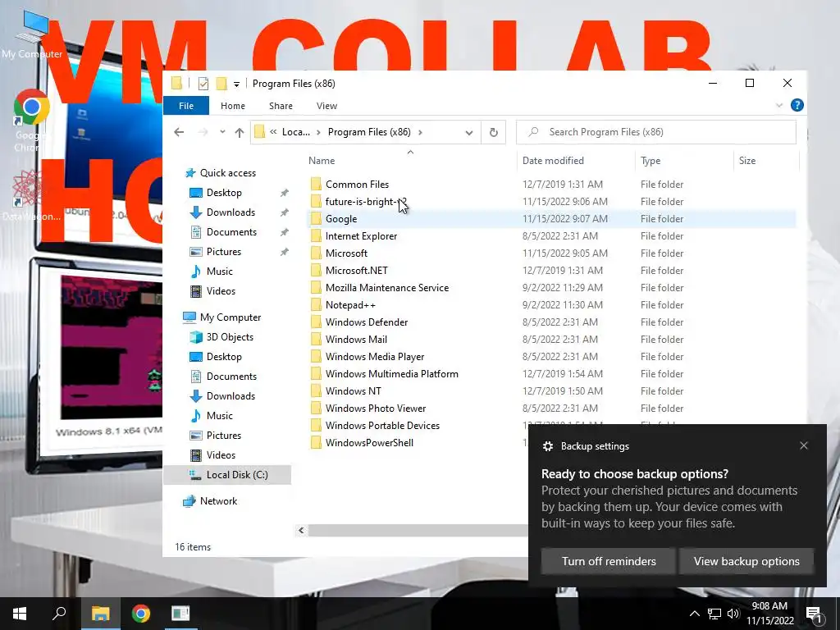Select Quick access in navigation pane
The height and width of the screenshot is (630, 840).
pyautogui.click(x=228, y=173)
